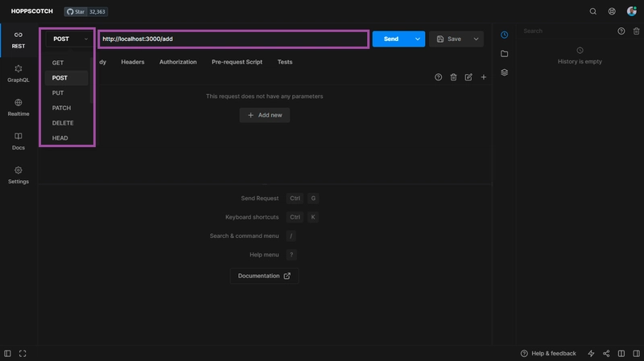This screenshot has width=644, height=361.
Task: Click the K shortcut key
Action: click(313, 217)
